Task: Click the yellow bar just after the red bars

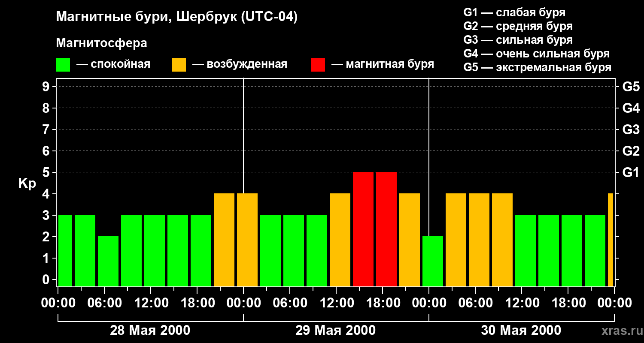Action: (410, 240)
